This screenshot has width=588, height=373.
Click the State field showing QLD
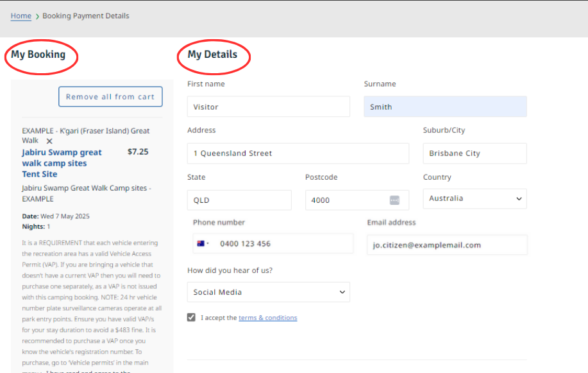click(x=239, y=200)
